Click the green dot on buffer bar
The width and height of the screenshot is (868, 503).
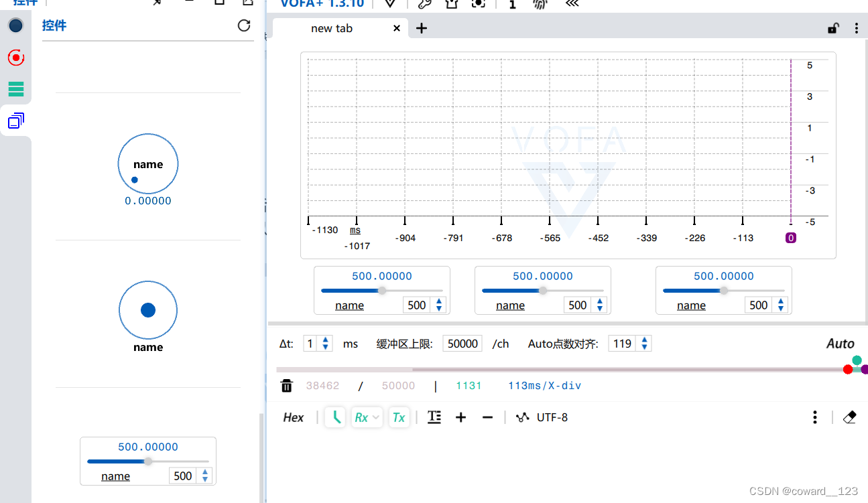[857, 360]
